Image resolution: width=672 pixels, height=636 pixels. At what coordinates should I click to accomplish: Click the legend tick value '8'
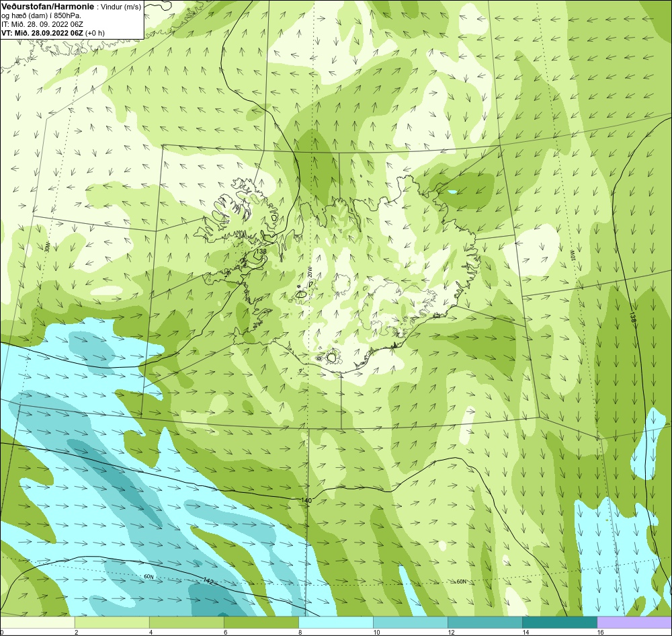coord(300,632)
